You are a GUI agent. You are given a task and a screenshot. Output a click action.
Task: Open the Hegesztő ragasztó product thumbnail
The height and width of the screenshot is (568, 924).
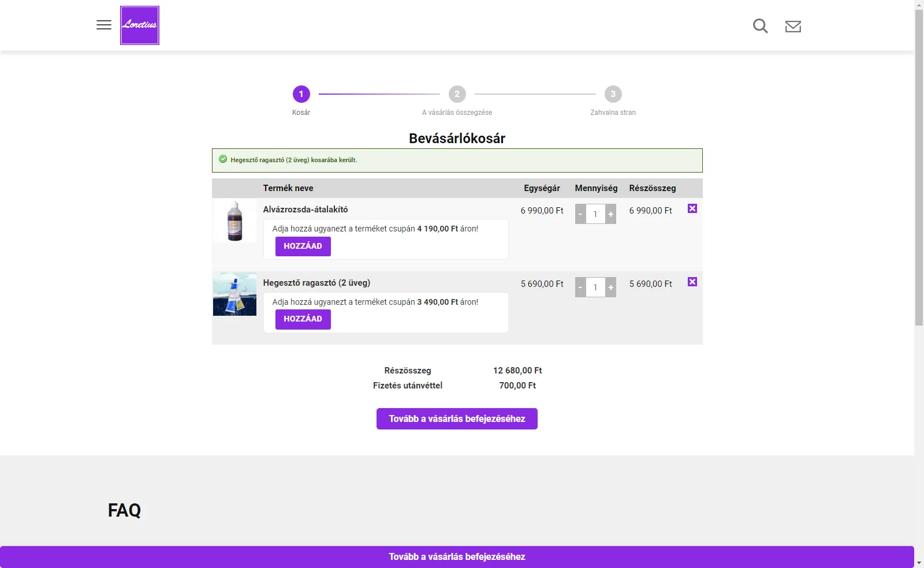point(234,294)
